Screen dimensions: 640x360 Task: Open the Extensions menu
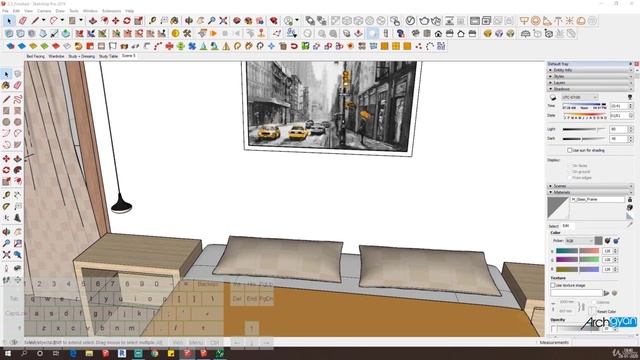(111, 11)
